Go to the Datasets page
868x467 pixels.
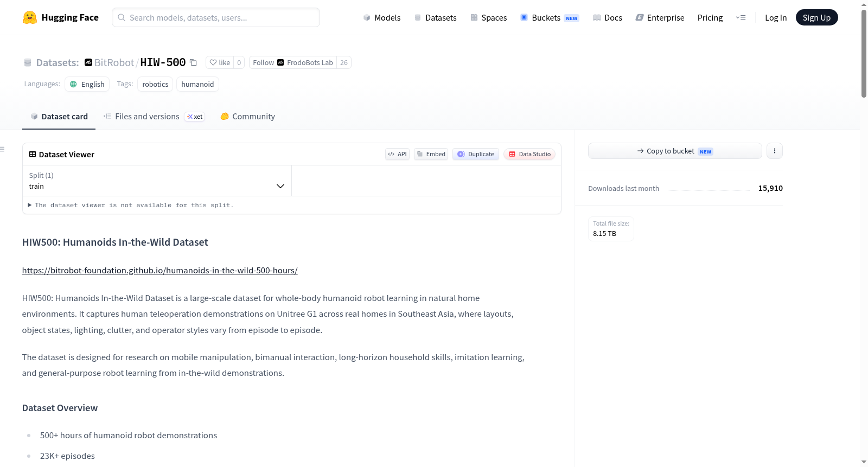coord(436,17)
